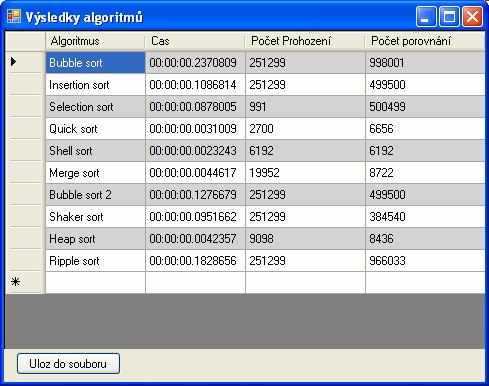Sort by the Cas column header
Image resolution: width=489 pixels, height=386 pixels.
[195, 41]
